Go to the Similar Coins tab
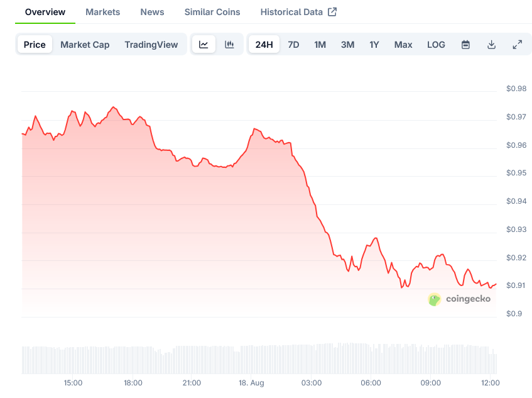 pos(212,12)
